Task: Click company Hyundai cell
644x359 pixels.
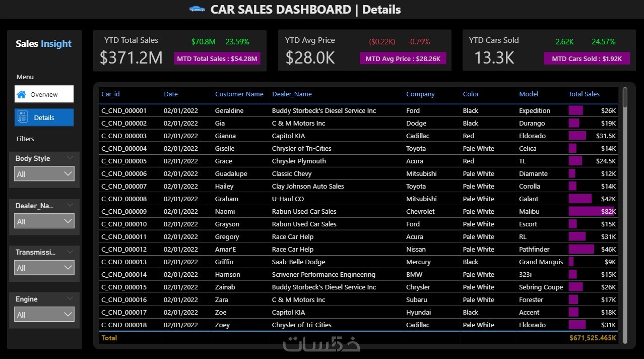Action: pyautogui.click(x=418, y=312)
